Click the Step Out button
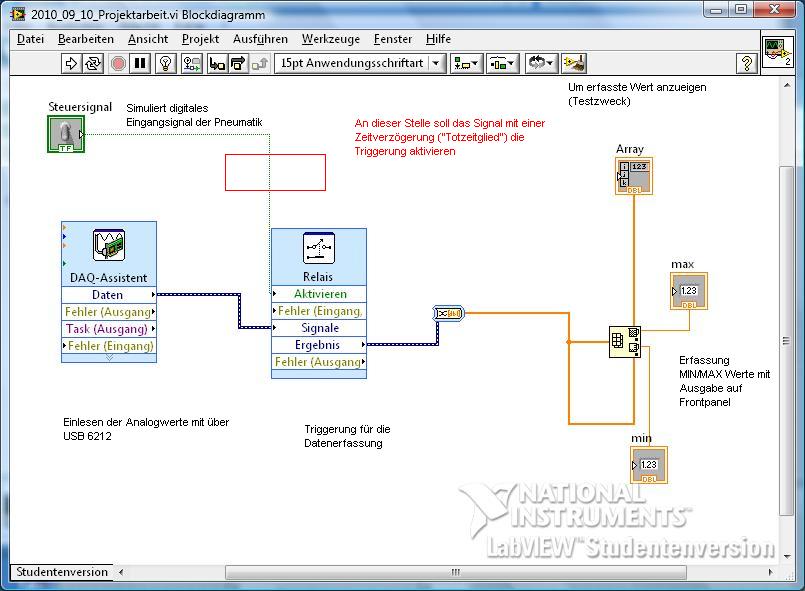The height and width of the screenshot is (591, 805). (x=260, y=64)
